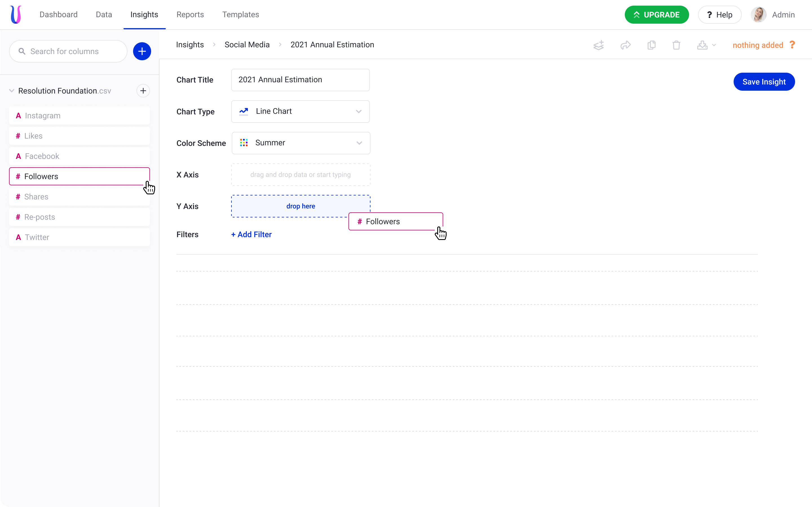Screen dimensions: 812x507
Task: Click the Search for columns field
Action: tap(69, 51)
